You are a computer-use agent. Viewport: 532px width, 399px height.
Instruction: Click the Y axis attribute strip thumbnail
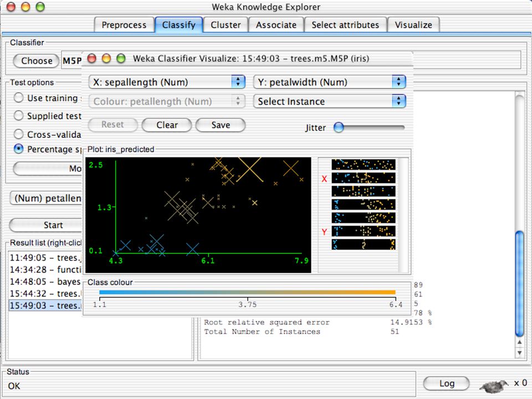364,232
